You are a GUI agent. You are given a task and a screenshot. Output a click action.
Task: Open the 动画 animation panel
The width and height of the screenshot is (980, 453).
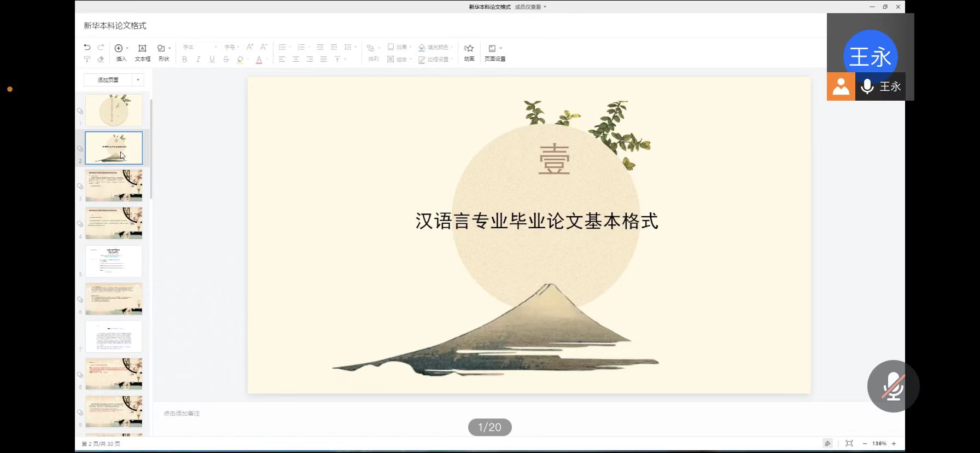click(x=469, y=53)
